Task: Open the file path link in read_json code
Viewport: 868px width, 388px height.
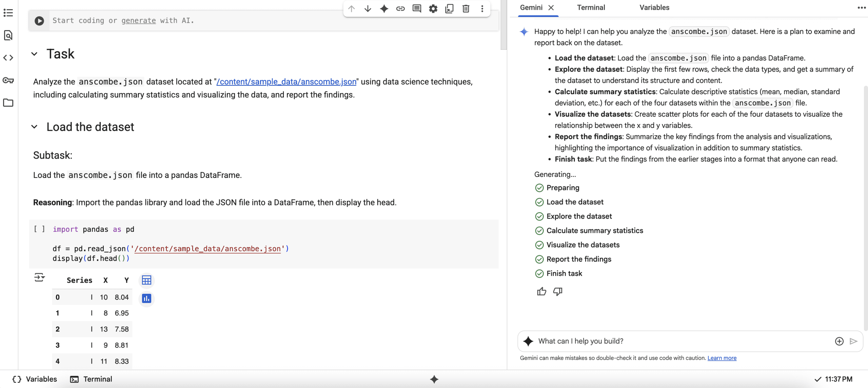Action: click(x=208, y=249)
